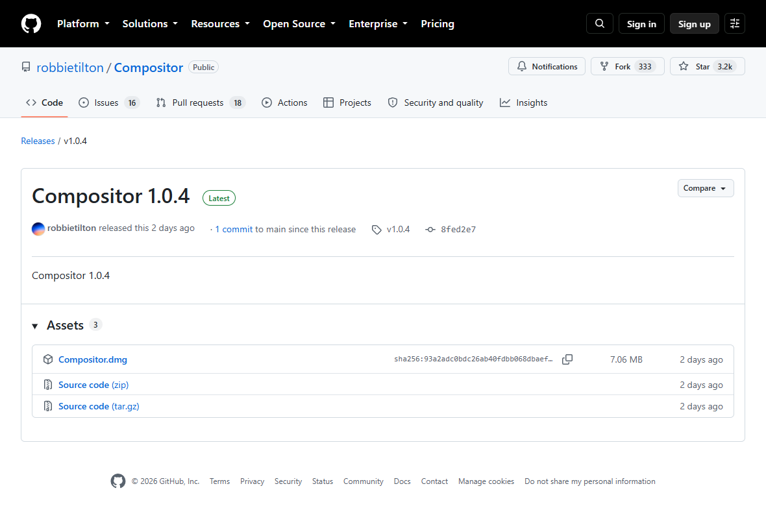Click the Compositor 1.0.4 release title

click(111, 196)
